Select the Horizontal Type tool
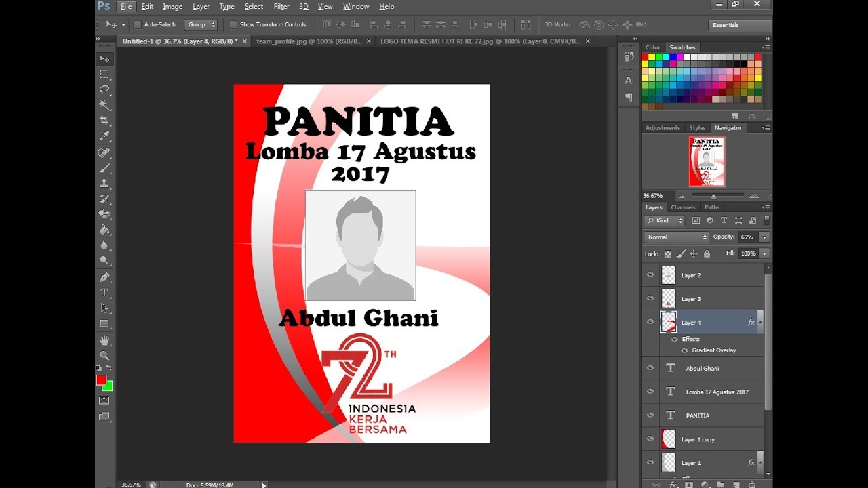Screen dimensions: 868x488 [104, 293]
